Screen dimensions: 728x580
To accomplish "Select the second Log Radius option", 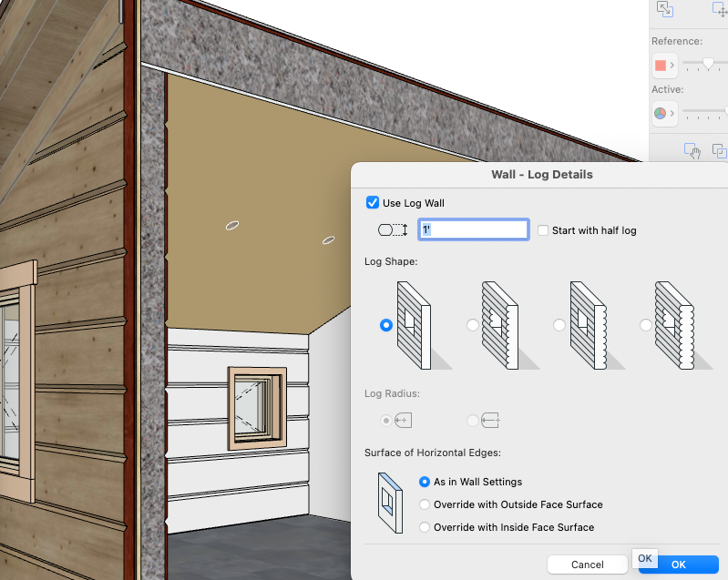I will tap(473, 421).
